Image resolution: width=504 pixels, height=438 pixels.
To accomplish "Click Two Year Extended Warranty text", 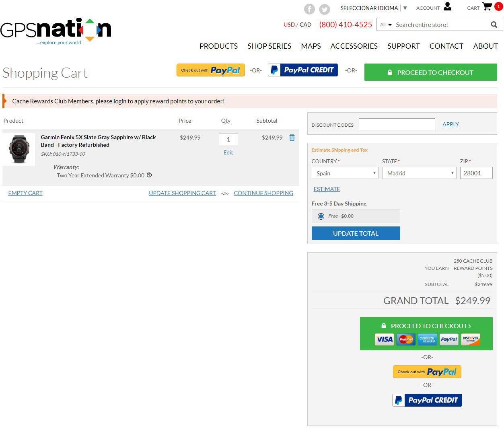I will [101, 175].
